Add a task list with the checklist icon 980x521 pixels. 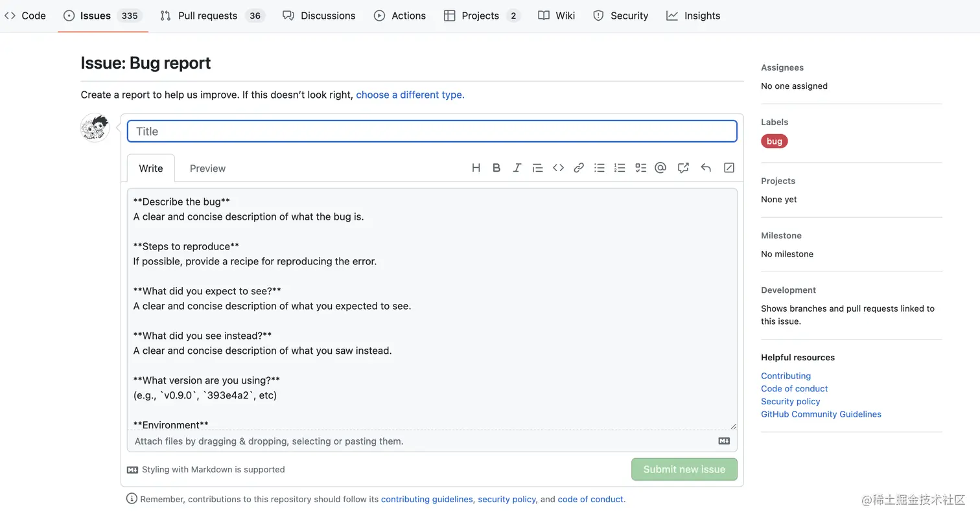point(640,168)
